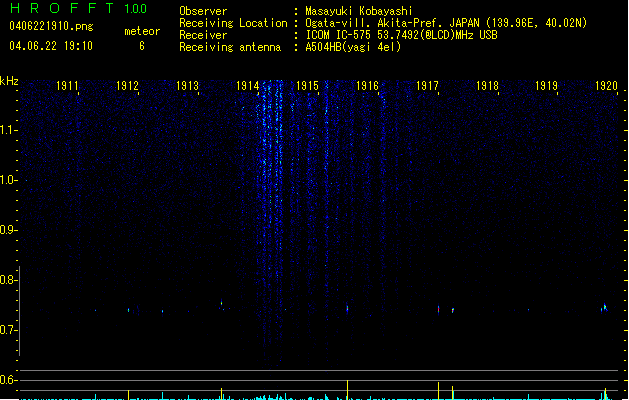This screenshot has height=400, width=629.
Task: Click the Receiver value ICOM IC-575
Action: (x=338, y=35)
